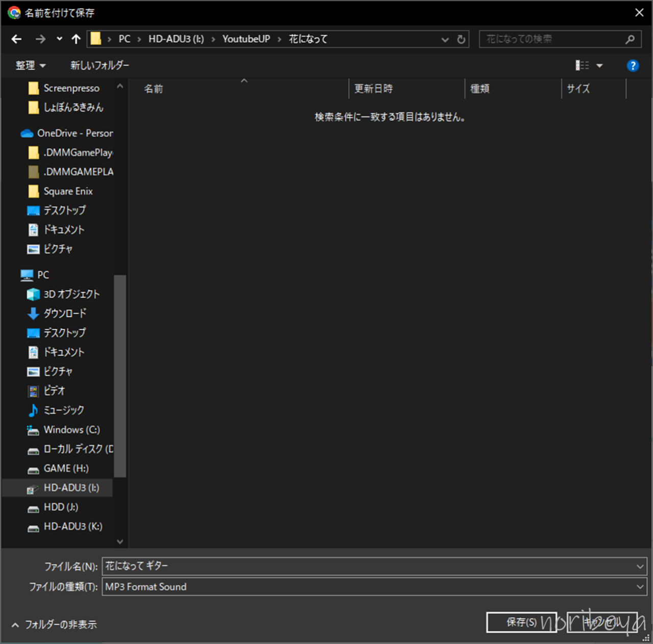Change the view layout icon

pos(582,65)
